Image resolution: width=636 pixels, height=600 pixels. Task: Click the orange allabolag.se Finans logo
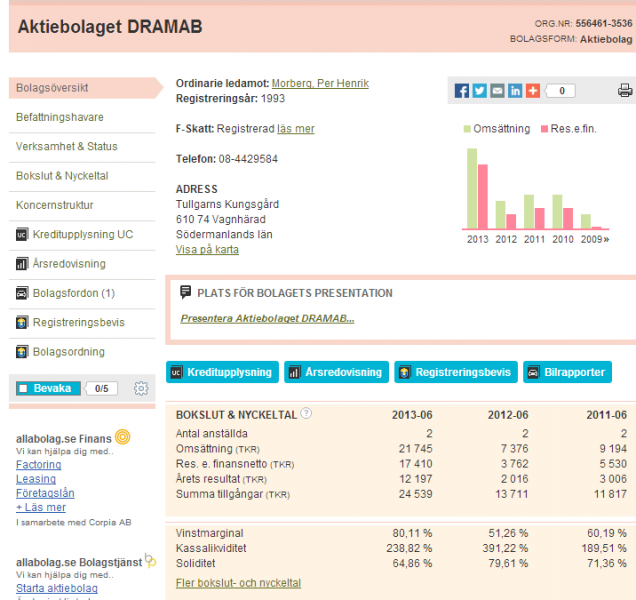point(122,437)
